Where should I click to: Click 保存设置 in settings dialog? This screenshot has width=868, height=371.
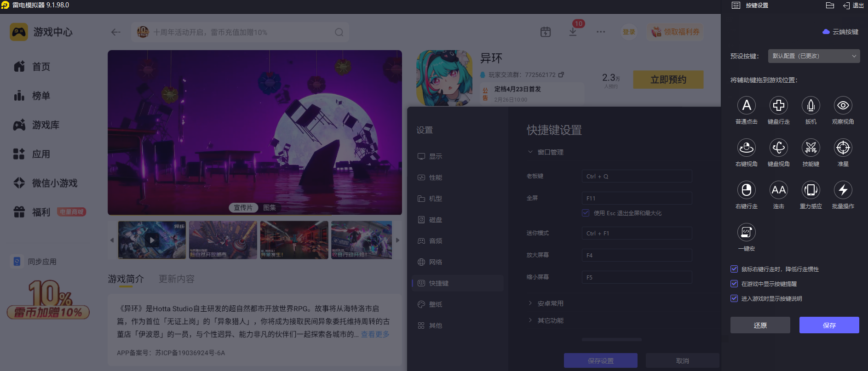pyautogui.click(x=601, y=361)
